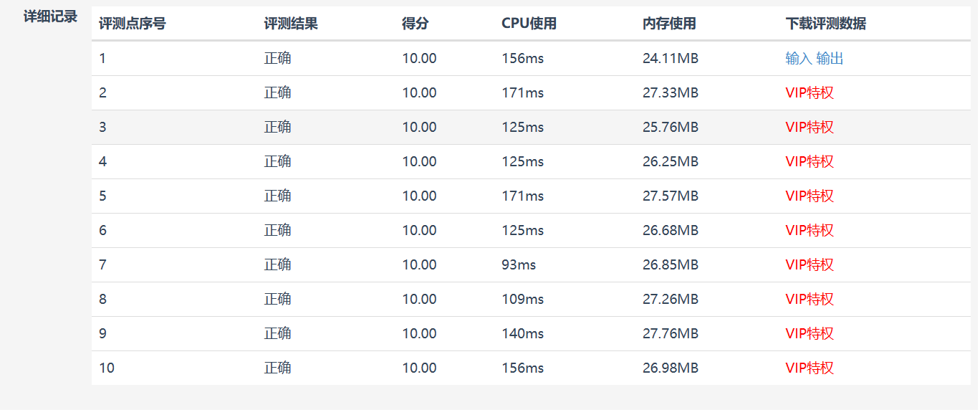Open the 输入 download link for test 1
The height and width of the screenshot is (420, 980).
click(799, 59)
